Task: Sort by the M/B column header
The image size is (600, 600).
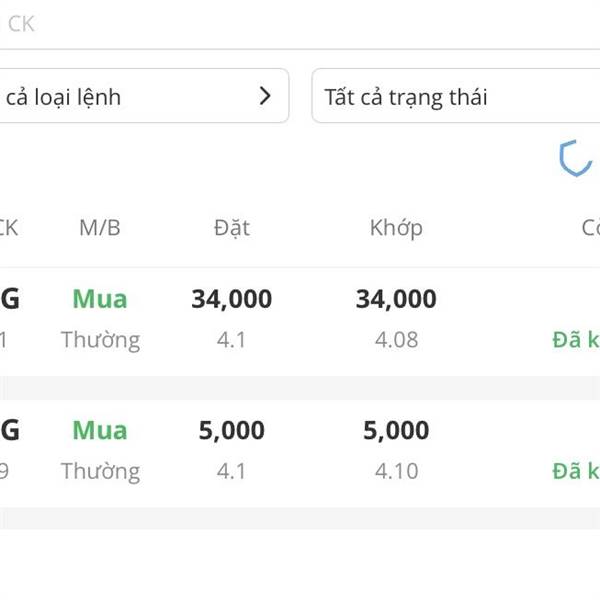Action: click(99, 228)
